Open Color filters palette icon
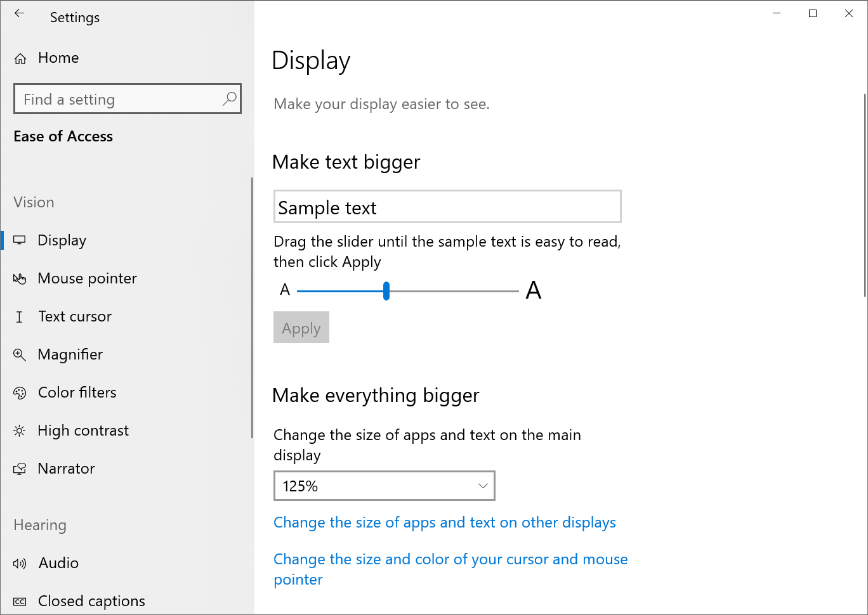The image size is (868, 615). pyautogui.click(x=20, y=393)
